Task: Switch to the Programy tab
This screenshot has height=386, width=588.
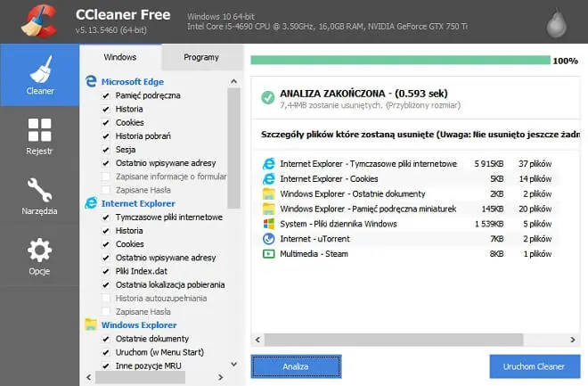Action: pos(201,57)
